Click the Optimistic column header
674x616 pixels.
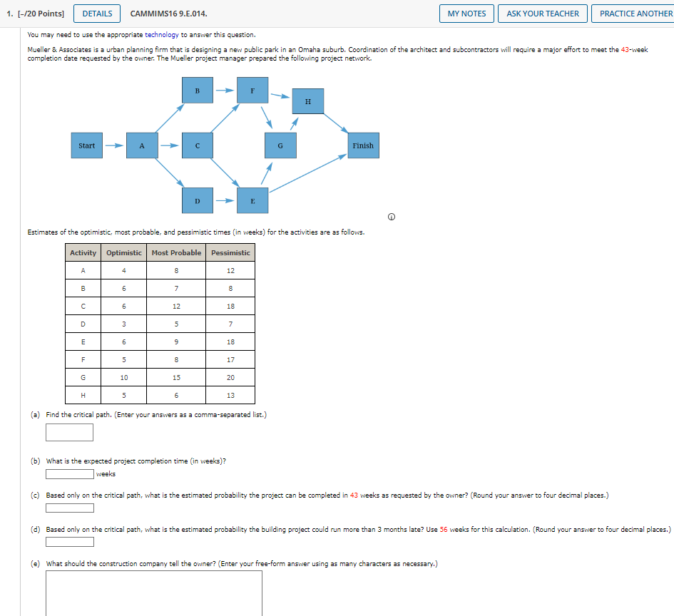click(x=124, y=252)
